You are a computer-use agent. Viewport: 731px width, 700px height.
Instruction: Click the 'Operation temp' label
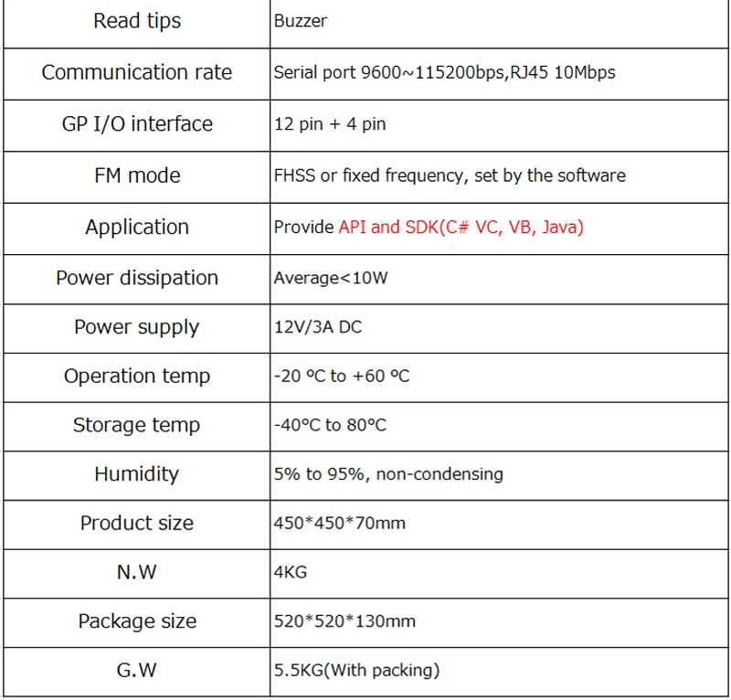[x=137, y=376]
